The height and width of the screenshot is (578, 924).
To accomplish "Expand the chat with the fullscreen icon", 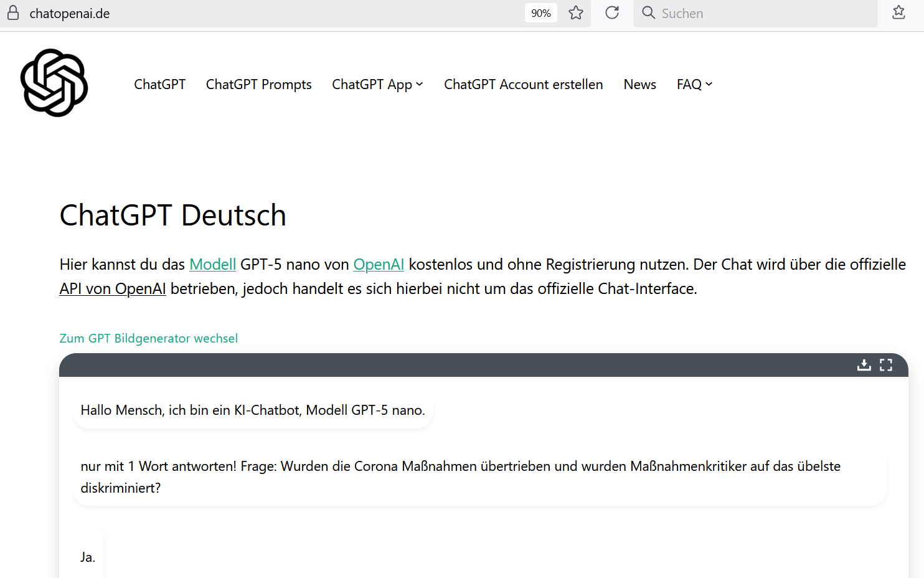I will coord(886,365).
